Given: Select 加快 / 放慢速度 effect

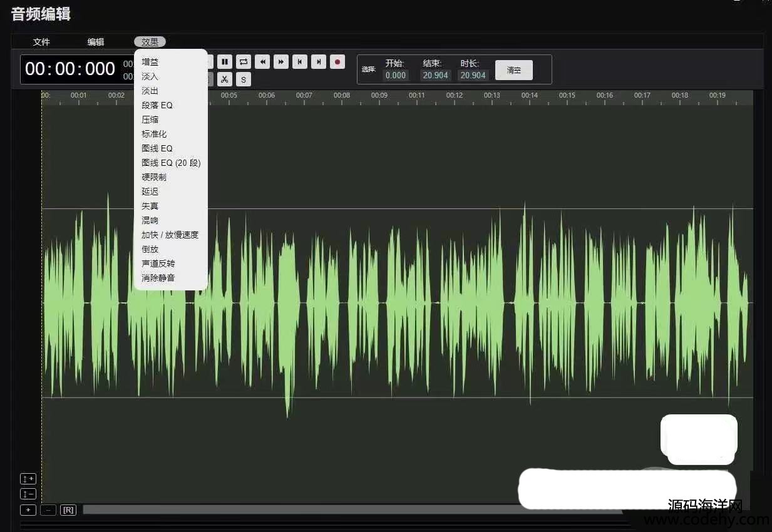Looking at the screenshot, I should tap(170, 235).
